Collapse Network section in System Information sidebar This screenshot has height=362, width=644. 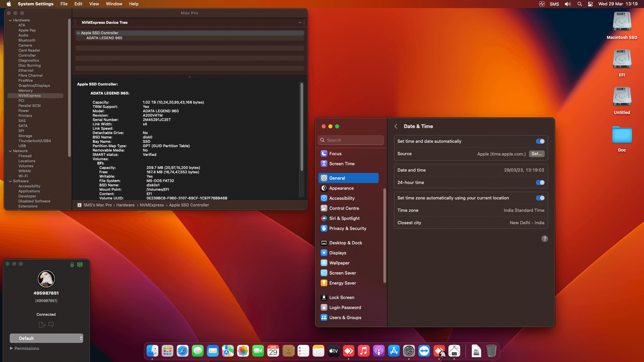pyautogui.click(x=10, y=151)
